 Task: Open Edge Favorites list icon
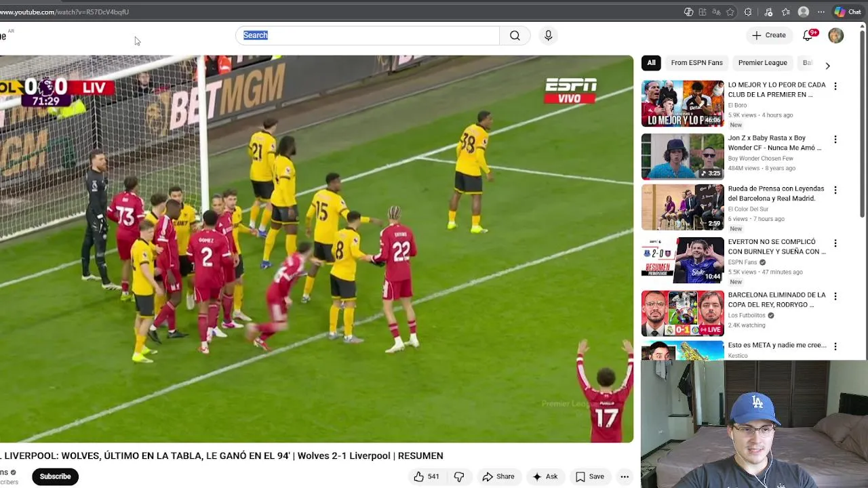click(786, 12)
